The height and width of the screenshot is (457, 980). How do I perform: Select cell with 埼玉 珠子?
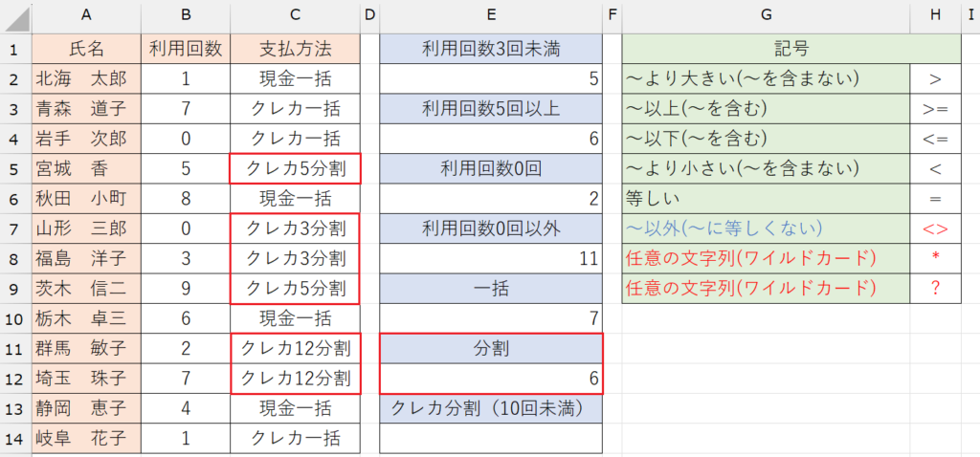[x=87, y=379]
